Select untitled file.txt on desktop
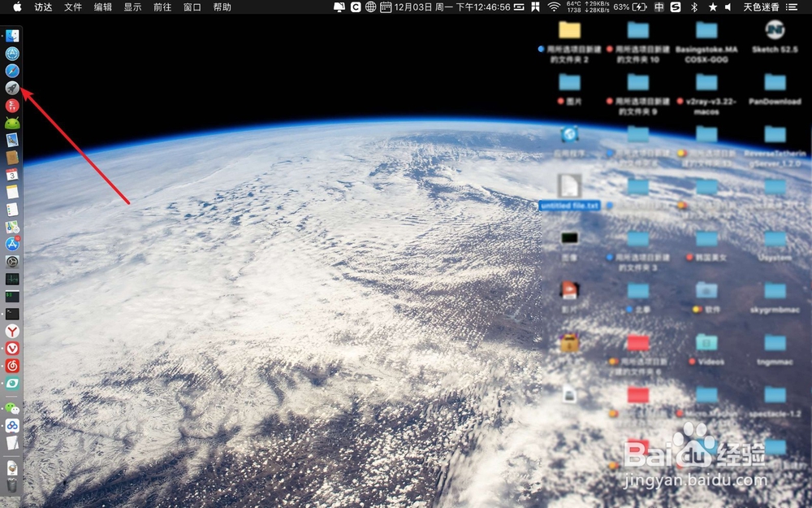 pos(569,193)
